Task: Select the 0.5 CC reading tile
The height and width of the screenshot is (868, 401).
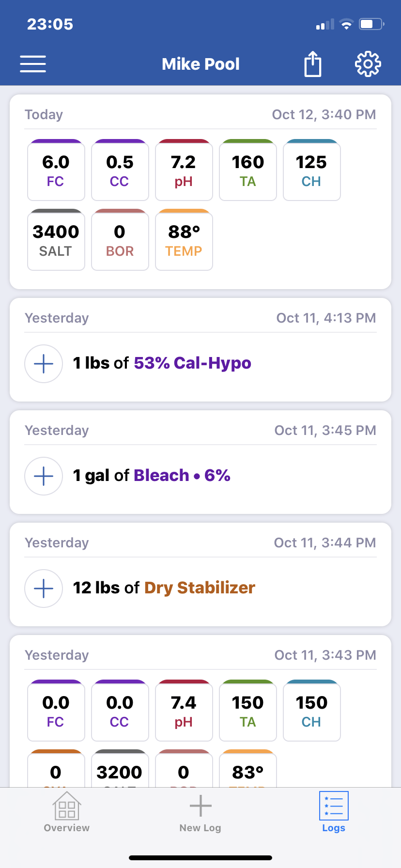Action: (120, 170)
